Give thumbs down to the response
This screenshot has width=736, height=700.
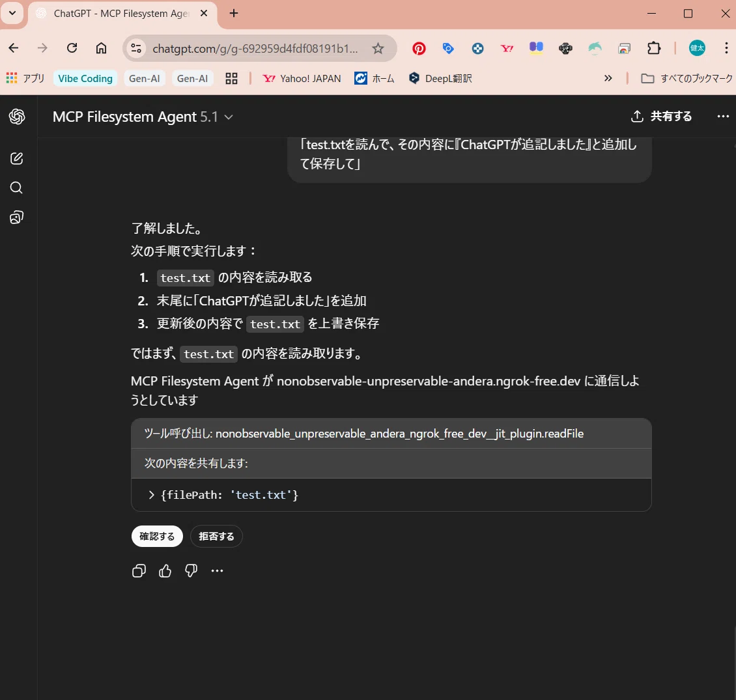click(191, 570)
